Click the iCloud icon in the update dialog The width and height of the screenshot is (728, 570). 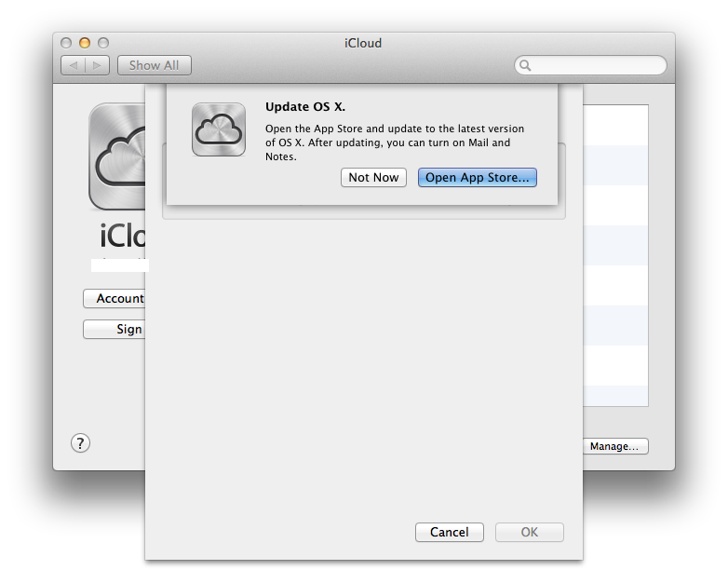point(219,129)
